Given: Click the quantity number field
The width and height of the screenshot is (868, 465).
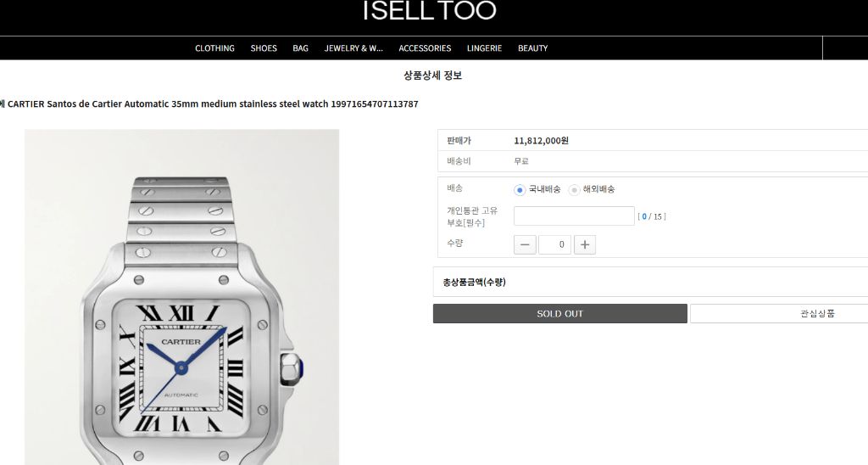Looking at the screenshot, I should (x=554, y=245).
